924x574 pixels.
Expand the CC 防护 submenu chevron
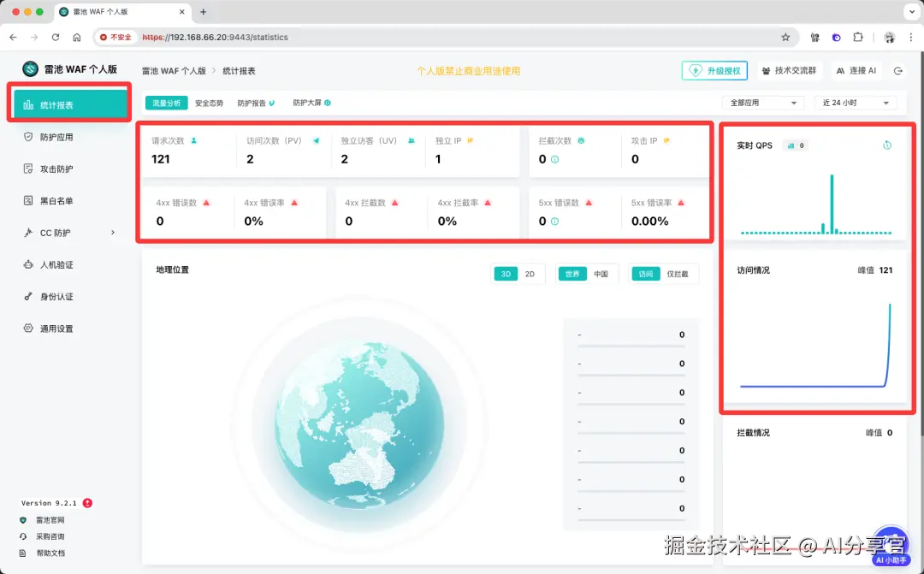click(x=113, y=232)
